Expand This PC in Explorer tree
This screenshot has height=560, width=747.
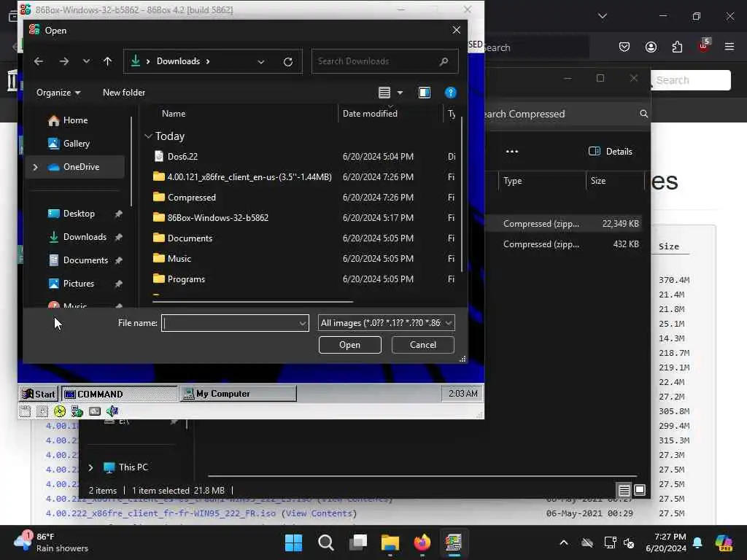click(x=90, y=467)
